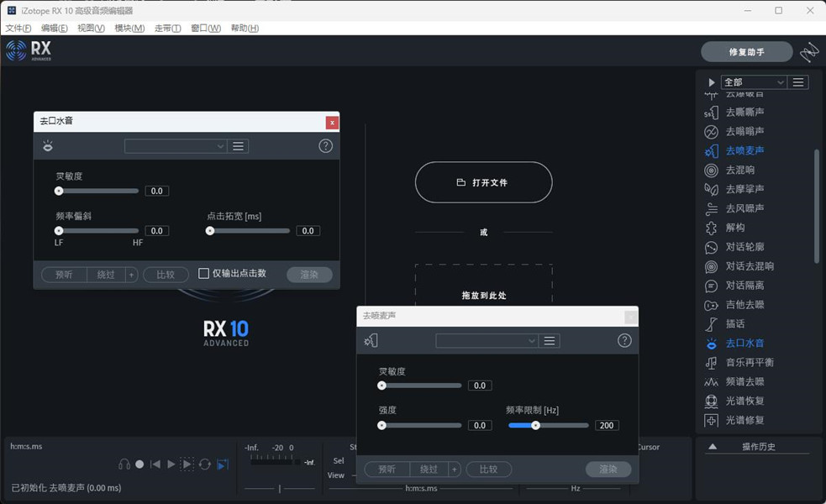Open the 吉他去噪 guitar icon
Image resolution: width=826 pixels, height=504 pixels.
point(711,305)
